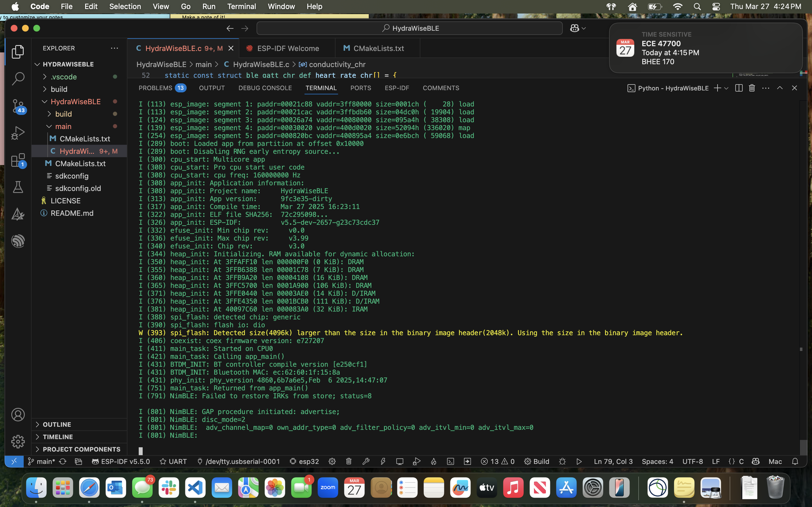Screen dimensions: 812x507
Task: Open the Terminal menu in menu bar
Action: click(x=241, y=6)
